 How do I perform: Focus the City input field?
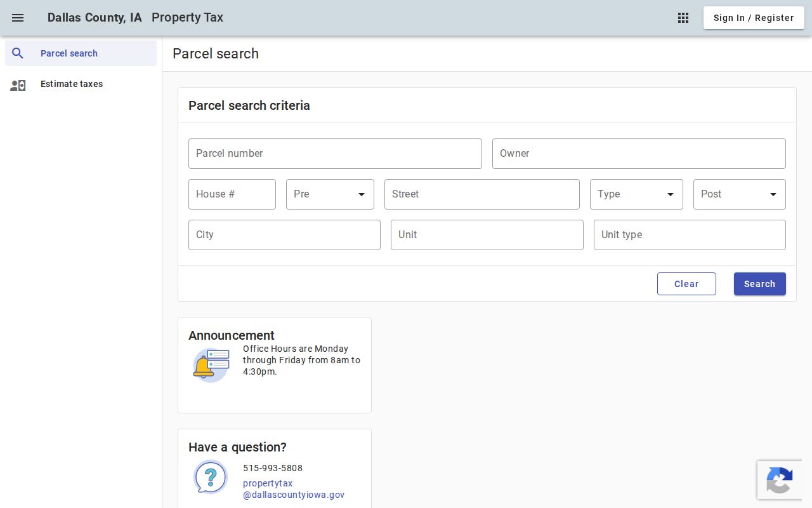tap(284, 235)
